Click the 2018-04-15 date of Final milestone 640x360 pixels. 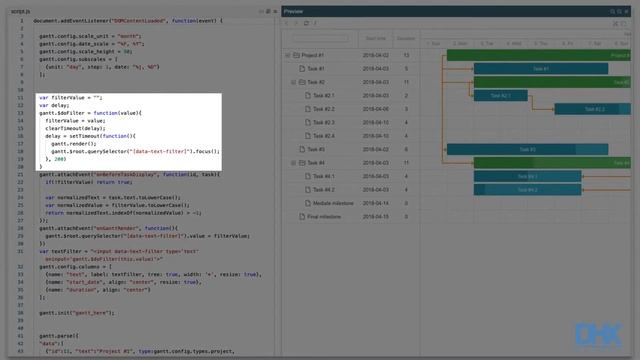click(376, 217)
